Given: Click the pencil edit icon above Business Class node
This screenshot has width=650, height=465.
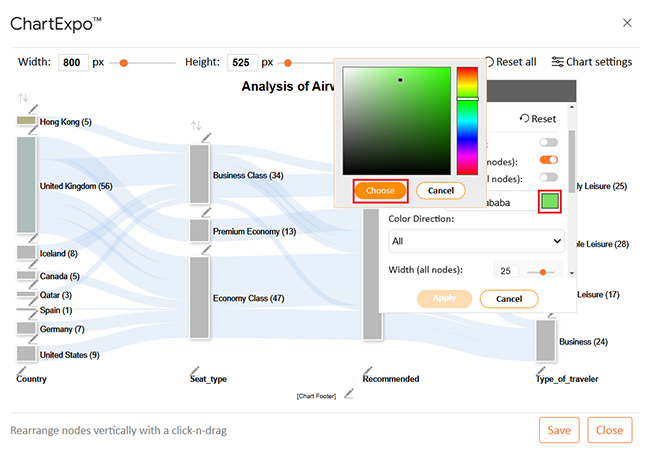Looking at the screenshot, I should [206, 138].
